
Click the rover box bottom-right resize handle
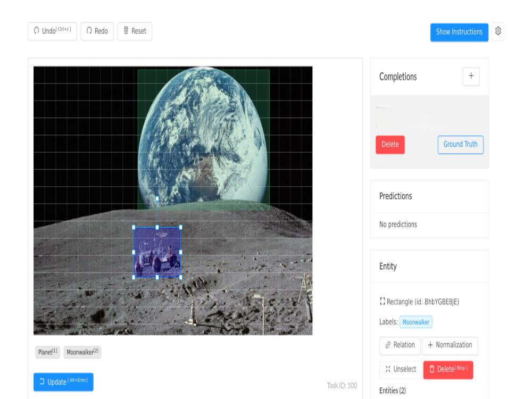pyautogui.click(x=181, y=277)
